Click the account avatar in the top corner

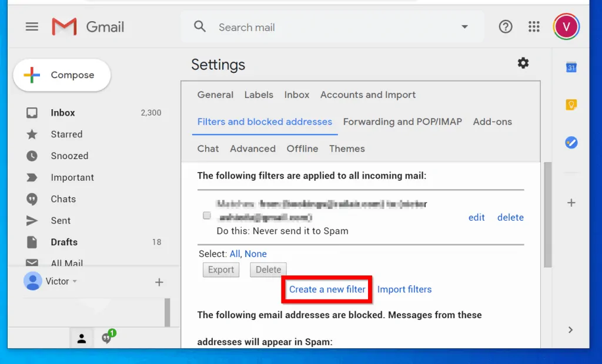[x=565, y=26]
